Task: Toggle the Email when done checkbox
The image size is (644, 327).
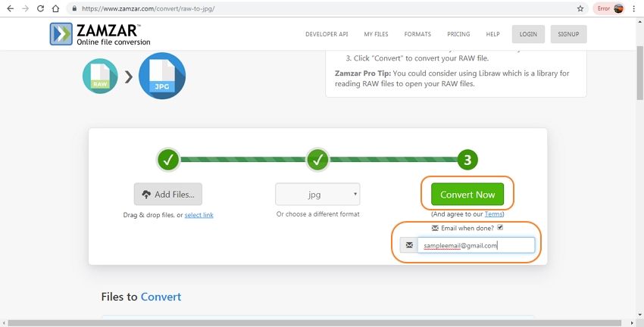Action: (500, 227)
